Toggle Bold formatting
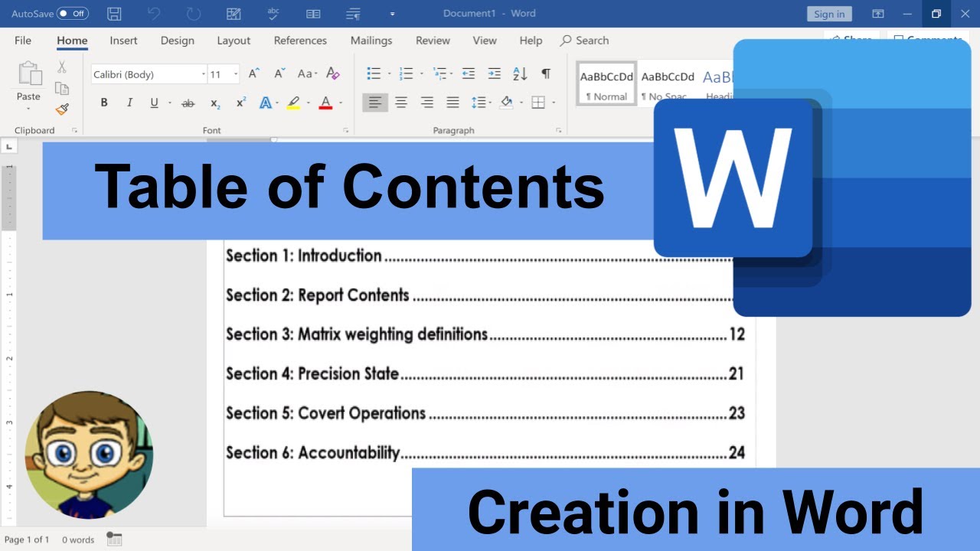Viewport: 980px width, 551px height. point(104,103)
